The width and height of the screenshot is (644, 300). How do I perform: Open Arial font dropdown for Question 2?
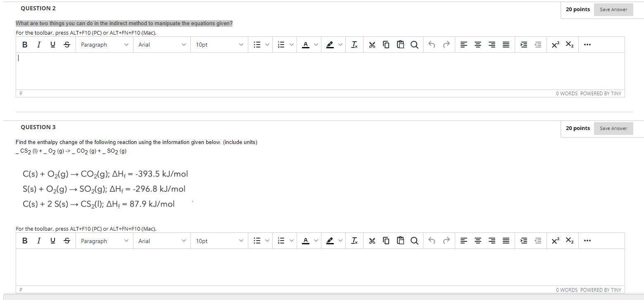click(x=162, y=45)
